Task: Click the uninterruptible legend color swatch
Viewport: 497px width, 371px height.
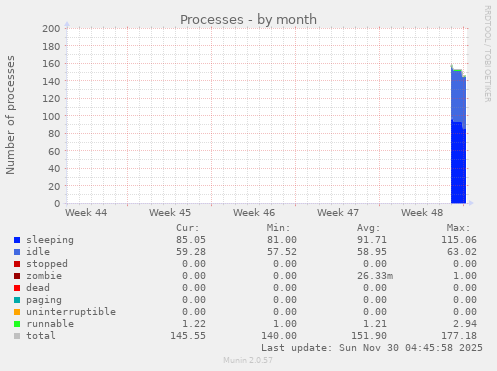Action: coord(17,312)
